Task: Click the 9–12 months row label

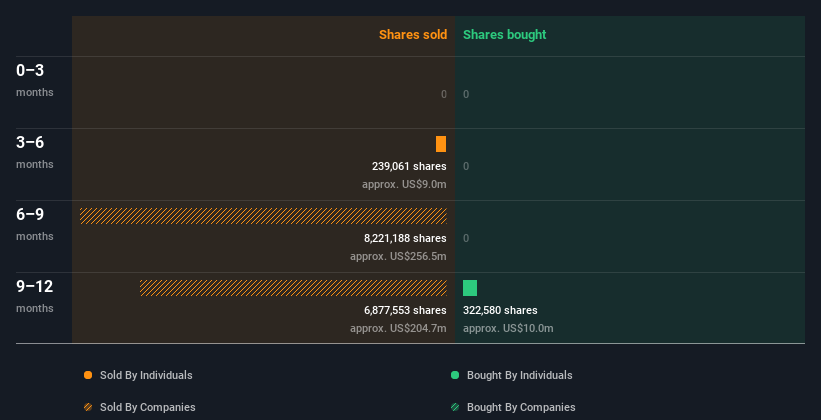Action: pyautogui.click(x=35, y=296)
